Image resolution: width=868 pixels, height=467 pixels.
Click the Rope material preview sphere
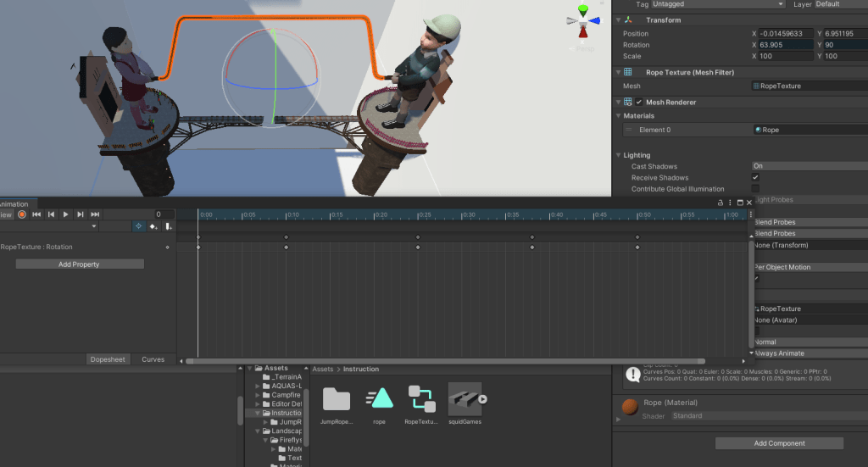click(630, 408)
